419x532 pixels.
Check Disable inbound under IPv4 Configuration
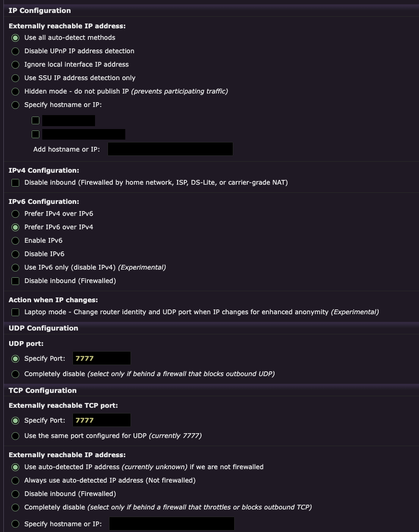pyautogui.click(x=15, y=182)
